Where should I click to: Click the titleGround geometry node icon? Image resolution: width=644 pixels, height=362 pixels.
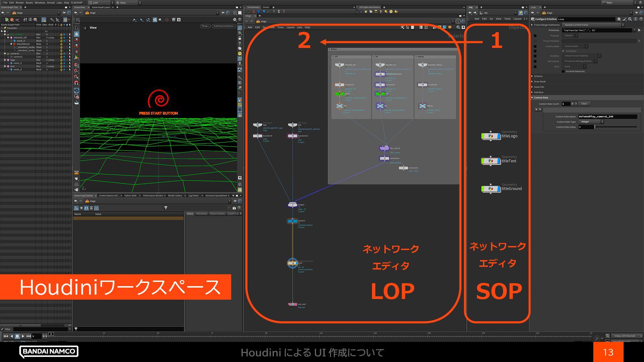point(490,189)
